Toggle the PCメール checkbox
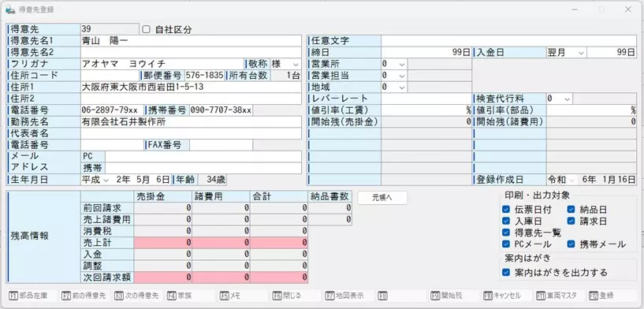This screenshot has width=644, height=309. (x=506, y=244)
